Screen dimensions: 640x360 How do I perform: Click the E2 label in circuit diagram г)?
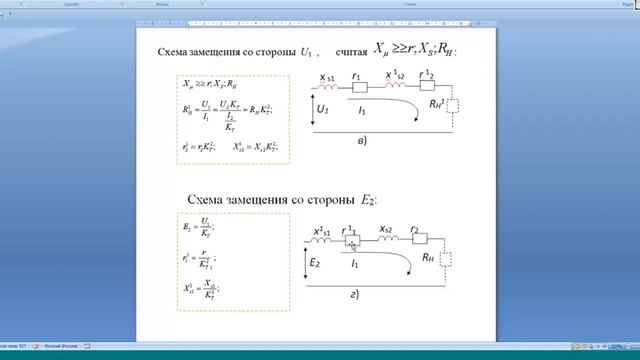(x=314, y=263)
